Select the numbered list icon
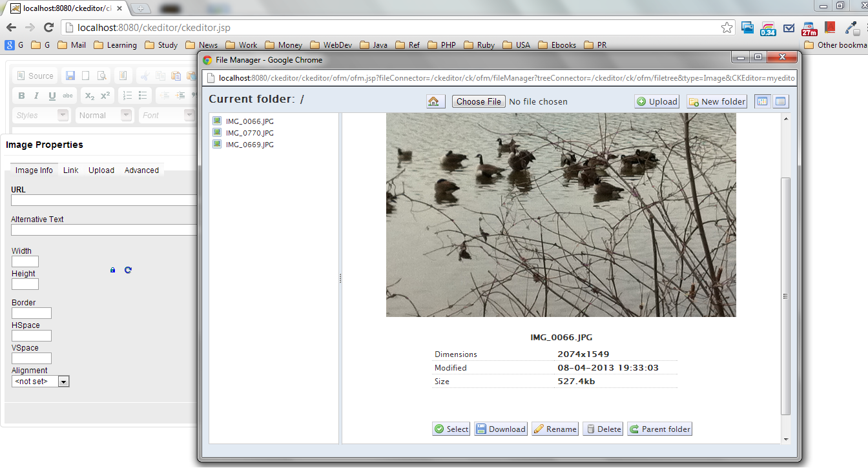Screen dimensions: 868x470 pos(128,96)
